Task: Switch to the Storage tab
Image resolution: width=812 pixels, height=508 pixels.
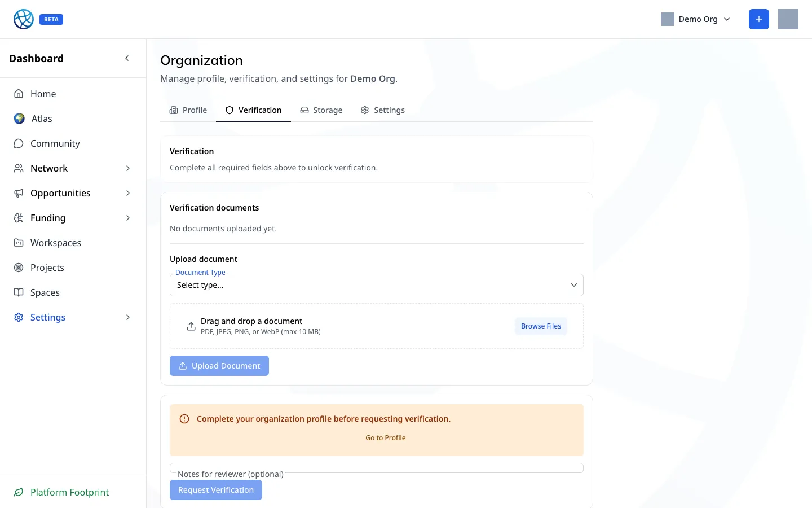Action: 321,110
